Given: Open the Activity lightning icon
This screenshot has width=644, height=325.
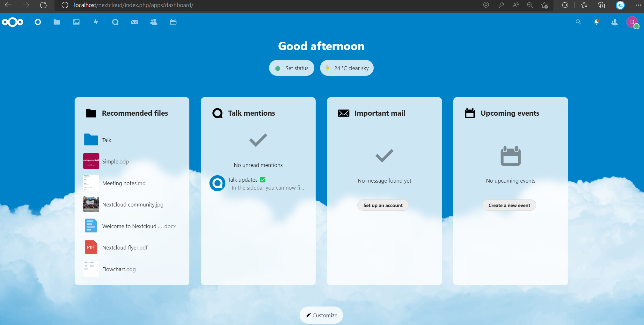Looking at the screenshot, I should click(96, 22).
